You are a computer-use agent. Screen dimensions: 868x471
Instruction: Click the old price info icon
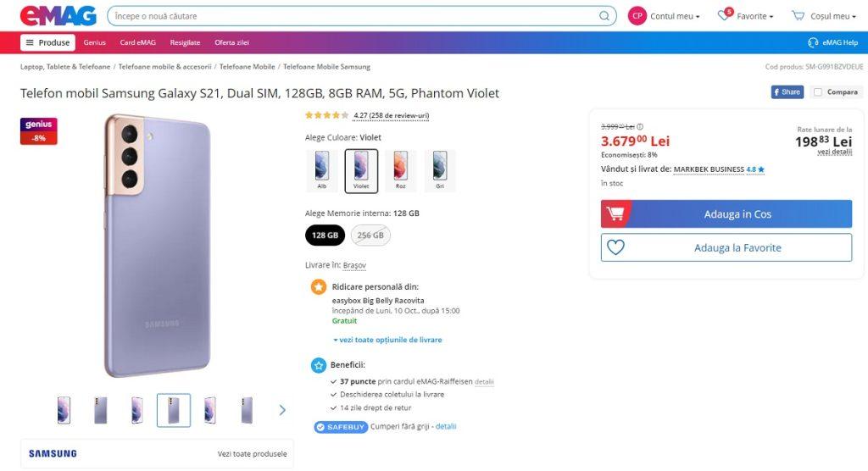pos(640,127)
